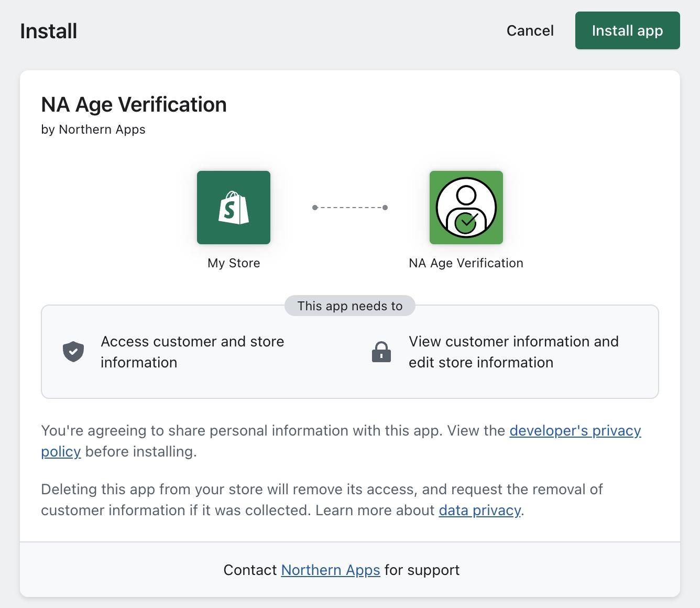700x608 pixels.
Task: Contact Northern Apps for support
Action: click(330, 570)
